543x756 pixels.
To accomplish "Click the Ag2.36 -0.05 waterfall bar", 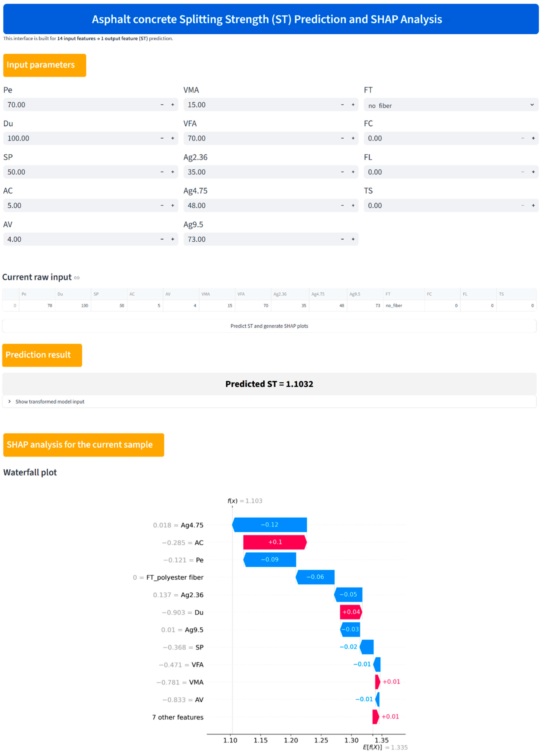I will (x=348, y=594).
